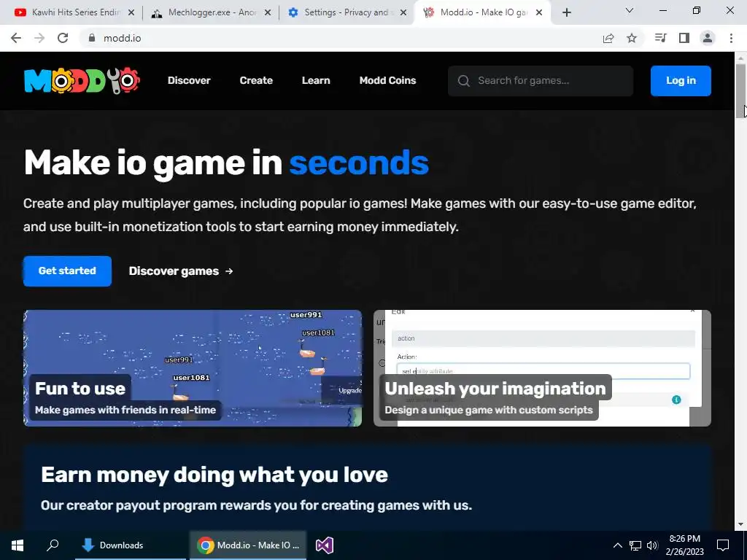Reload the modd.io page
747x560 pixels.
(63, 38)
